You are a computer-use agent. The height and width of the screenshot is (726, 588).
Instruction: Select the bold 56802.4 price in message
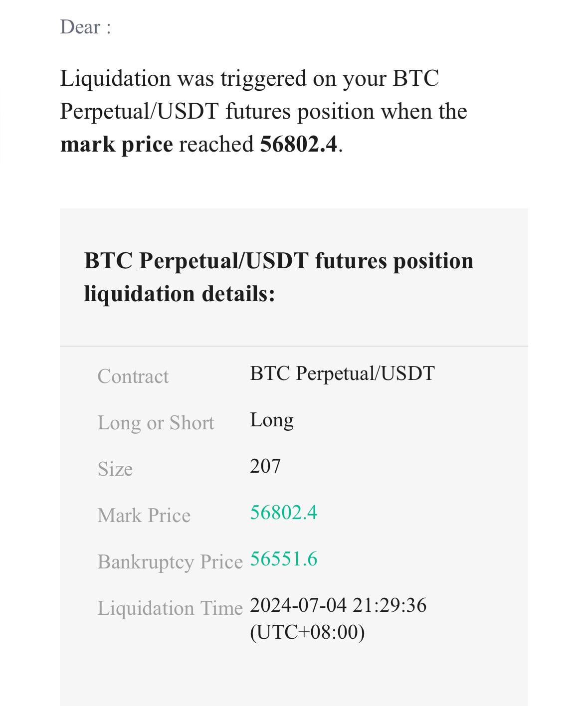[299, 144]
